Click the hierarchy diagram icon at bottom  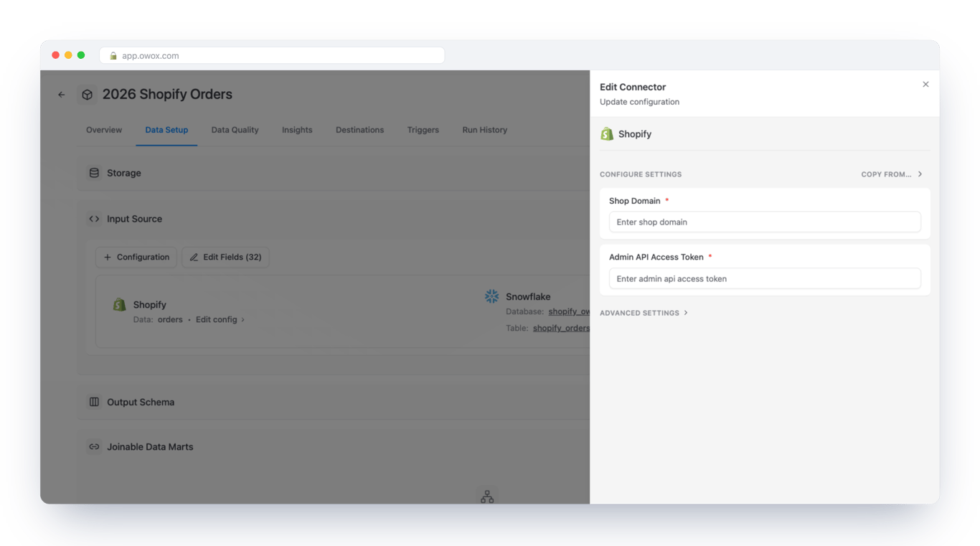tap(487, 496)
